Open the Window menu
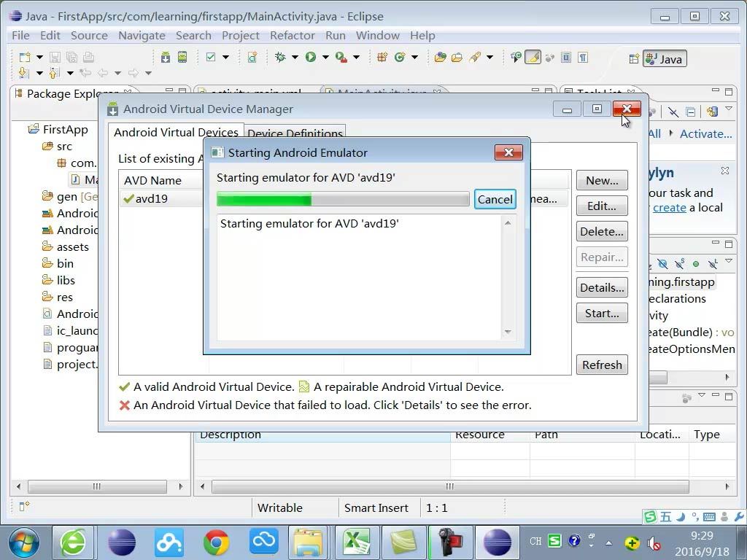The image size is (747, 560). point(377,35)
